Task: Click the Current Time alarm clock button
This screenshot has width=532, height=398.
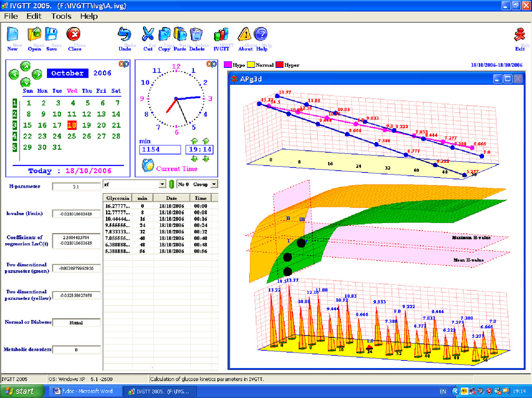Action: [148, 166]
